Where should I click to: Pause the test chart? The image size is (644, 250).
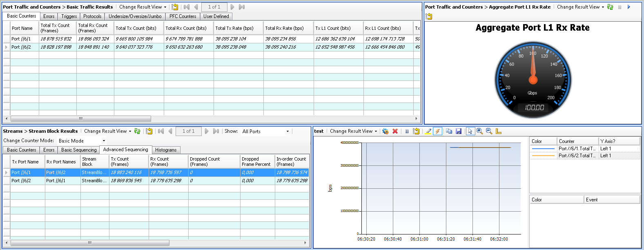[407, 131]
